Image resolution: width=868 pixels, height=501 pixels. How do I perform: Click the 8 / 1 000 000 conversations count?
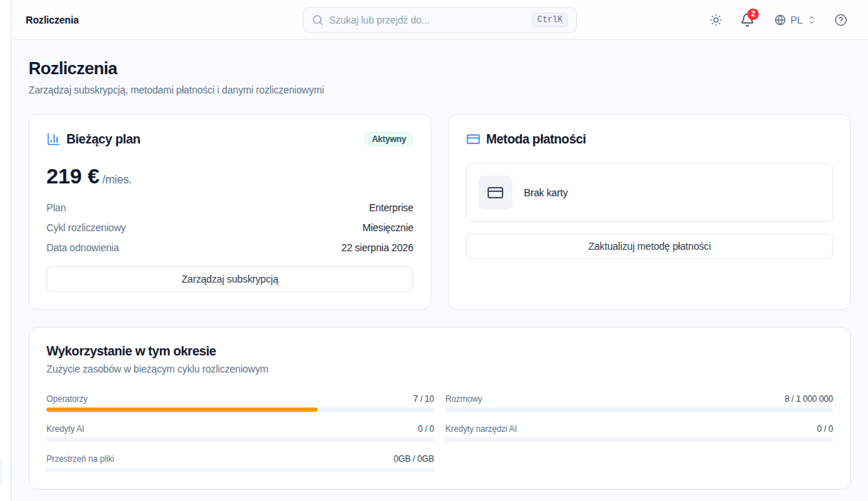(809, 399)
